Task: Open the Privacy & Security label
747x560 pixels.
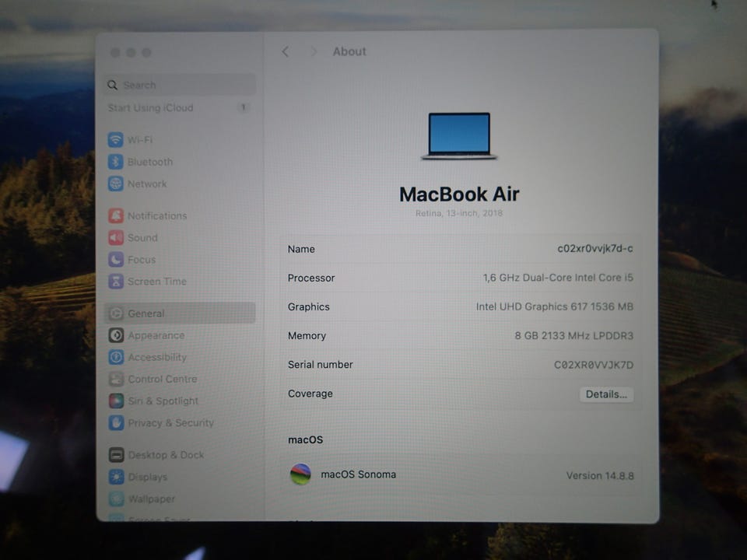Action: (x=171, y=423)
